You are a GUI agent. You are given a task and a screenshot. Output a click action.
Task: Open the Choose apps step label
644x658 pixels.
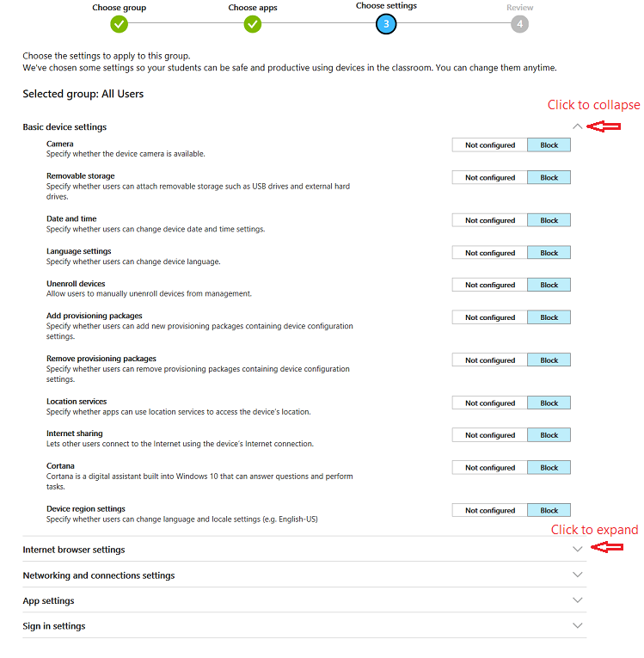[252, 8]
